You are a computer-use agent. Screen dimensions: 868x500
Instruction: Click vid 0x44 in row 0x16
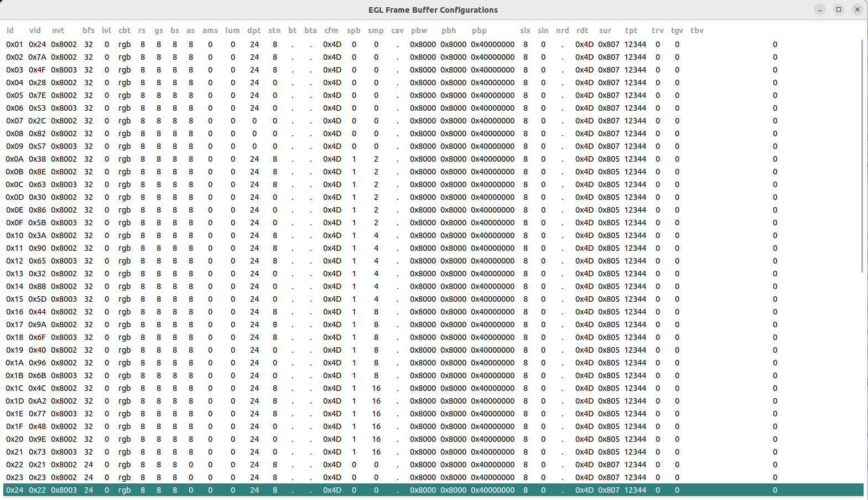[38, 312]
